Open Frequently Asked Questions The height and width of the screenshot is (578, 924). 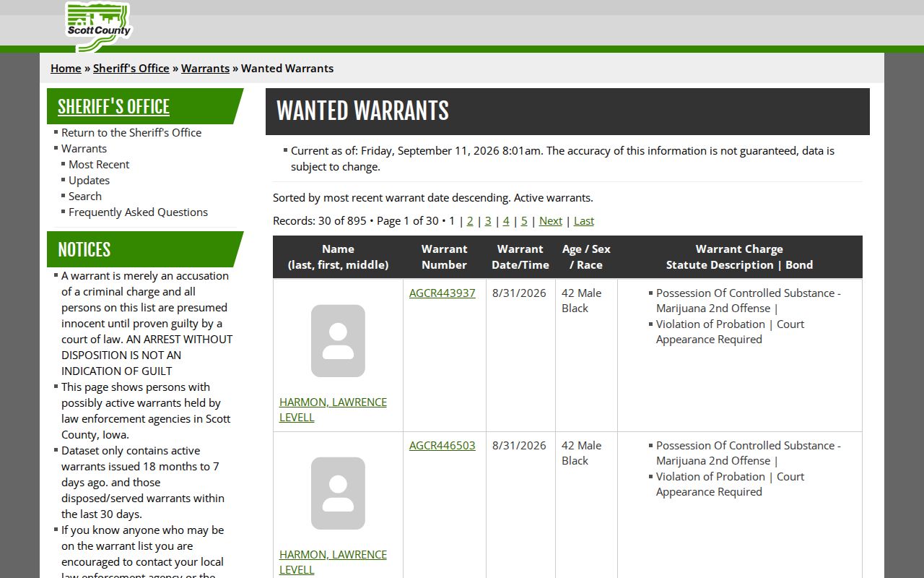pos(138,212)
